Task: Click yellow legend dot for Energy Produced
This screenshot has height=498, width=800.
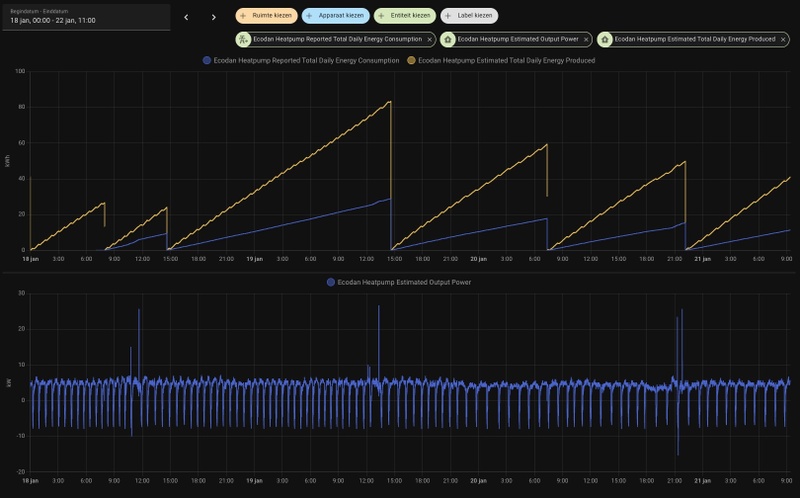Action: tap(411, 60)
